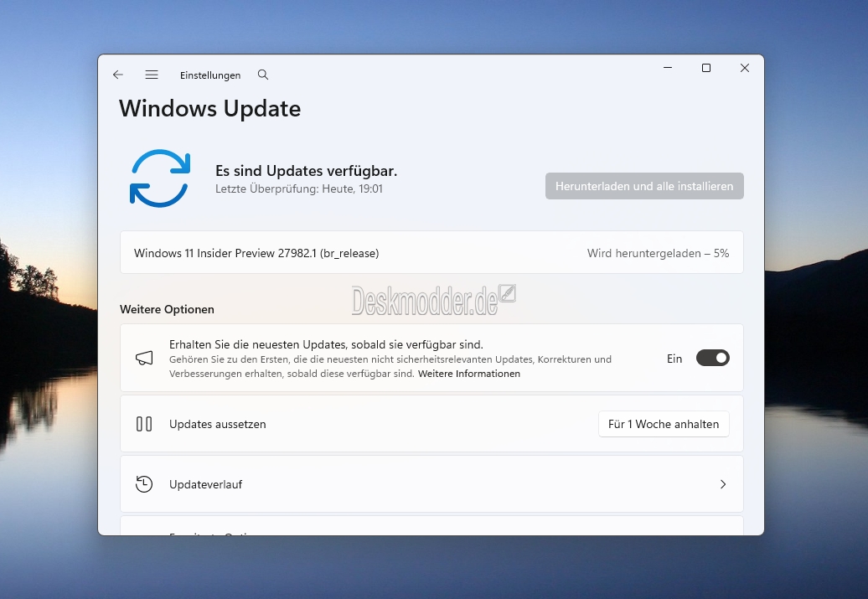Click the megaphone icon for newest updates
Viewport: 868px width, 599px height.
tap(144, 359)
